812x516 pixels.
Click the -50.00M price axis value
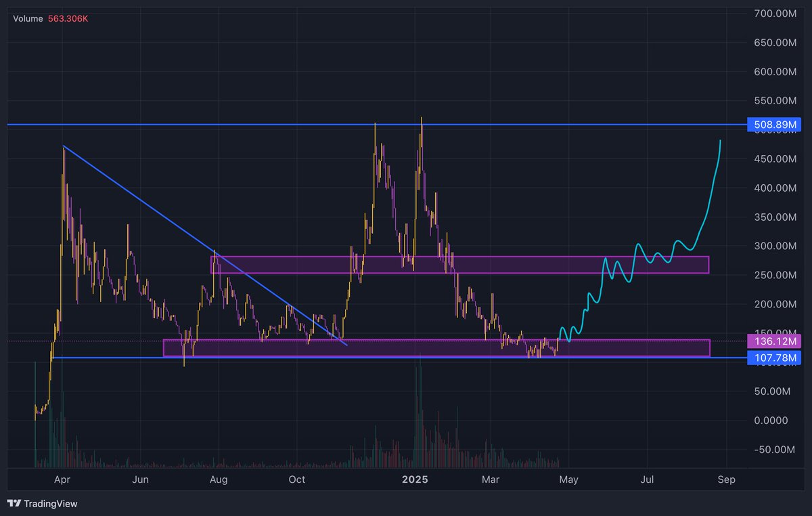click(776, 450)
